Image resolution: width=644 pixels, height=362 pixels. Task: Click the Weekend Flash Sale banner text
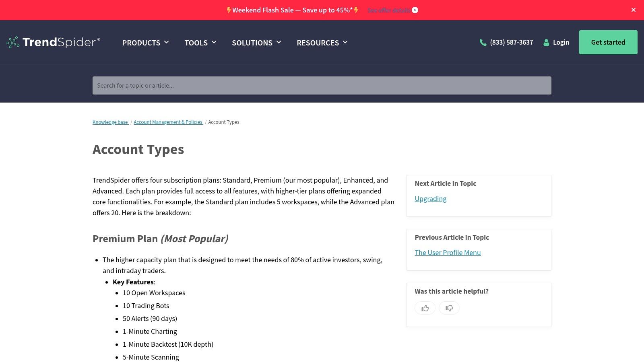[x=293, y=10]
